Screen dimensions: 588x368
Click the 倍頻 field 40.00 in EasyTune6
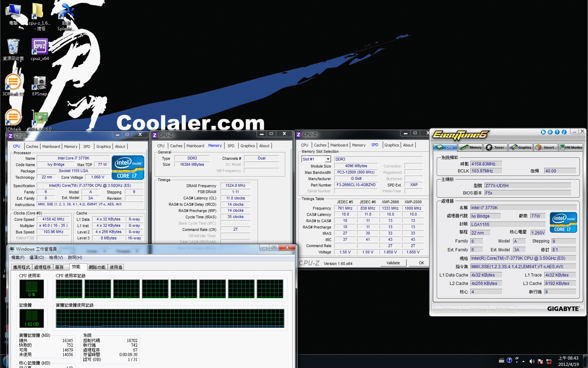(x=560, y=171)
